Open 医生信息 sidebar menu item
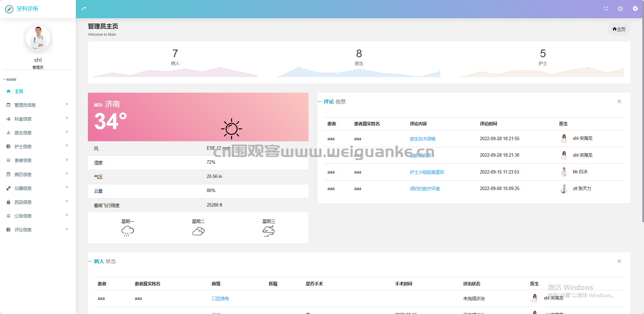This screenshot has width=644, height=314. (x=38, y=133)
